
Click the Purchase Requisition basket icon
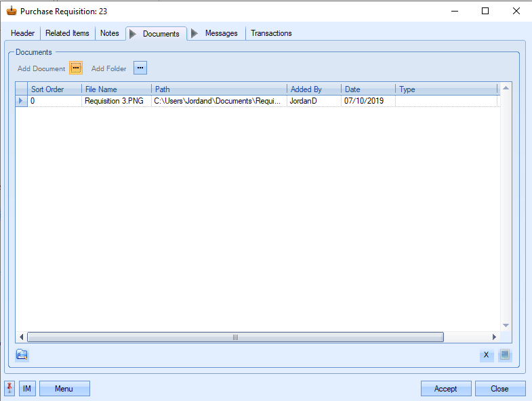pos(12,11)
